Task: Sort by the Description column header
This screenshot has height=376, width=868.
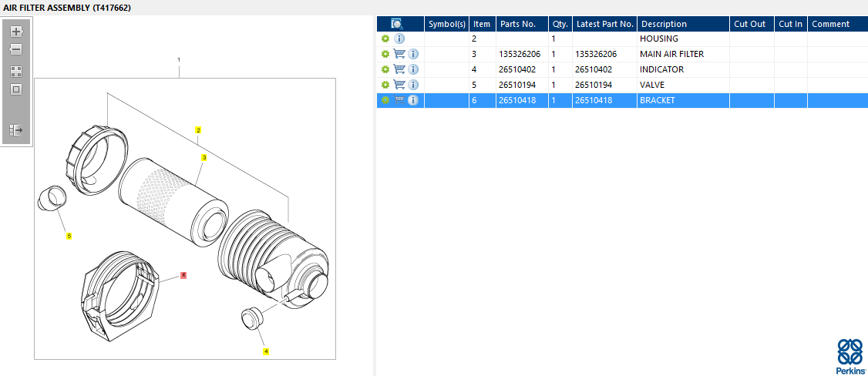Action: pyautogui.click(x=664, y=24)
